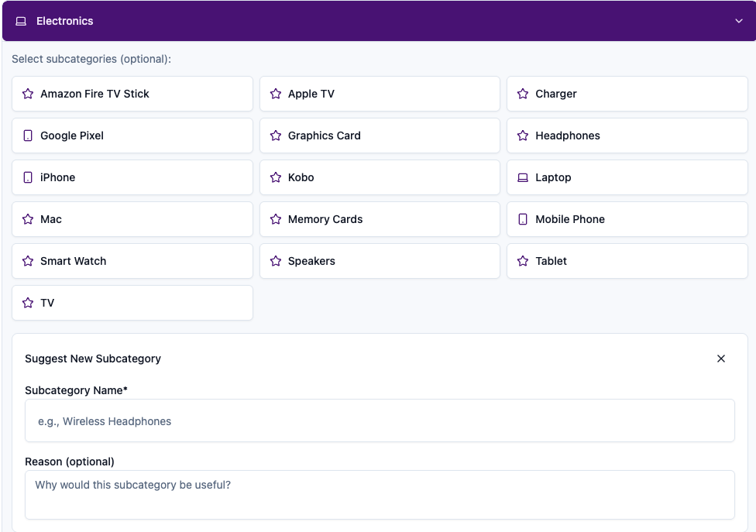Image resolution: width=756 pixels, height=532 pixels.
Task: Click the phone icon beside Google Pixel
Action: [x=28, y=136]
